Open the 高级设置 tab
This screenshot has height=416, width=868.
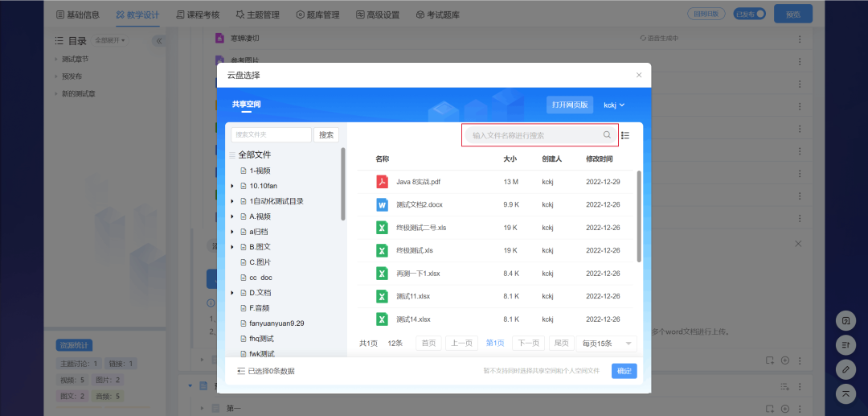(378, 15)
